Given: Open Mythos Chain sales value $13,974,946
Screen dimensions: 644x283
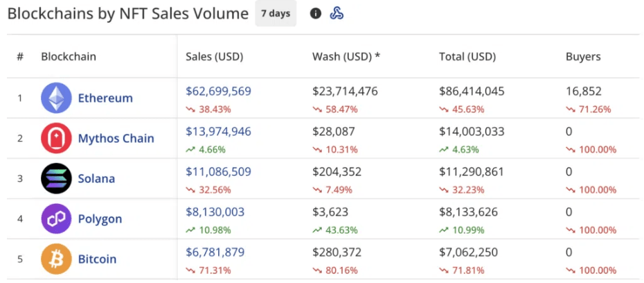Looking at the screenshot, I should [218, 131].
